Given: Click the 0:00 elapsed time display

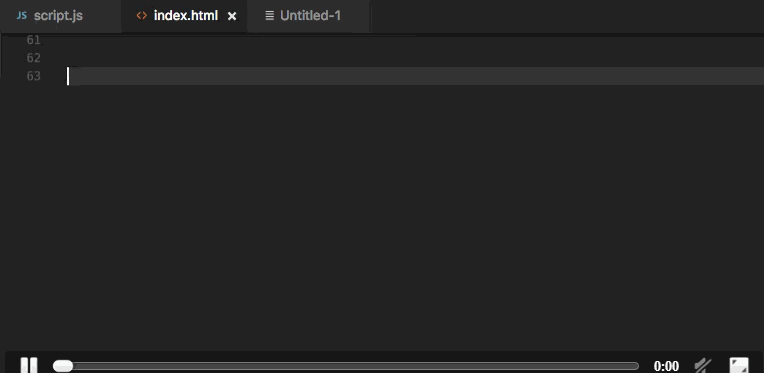Looking at the screenshot, I should pyautogui.click(x=666, y=366).
